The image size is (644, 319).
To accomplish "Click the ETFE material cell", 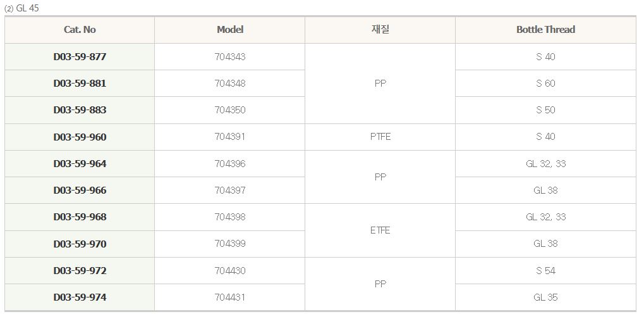I will (380, 230).
